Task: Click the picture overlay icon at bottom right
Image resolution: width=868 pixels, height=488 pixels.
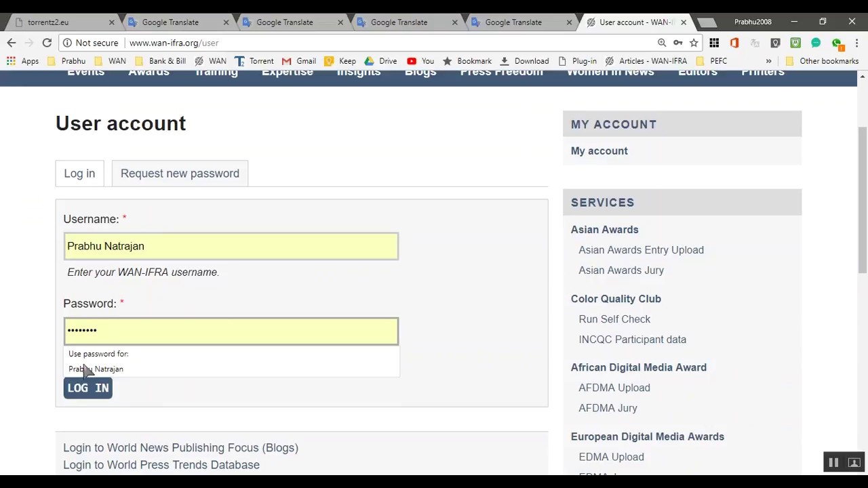Action: [x=854, y=463]
